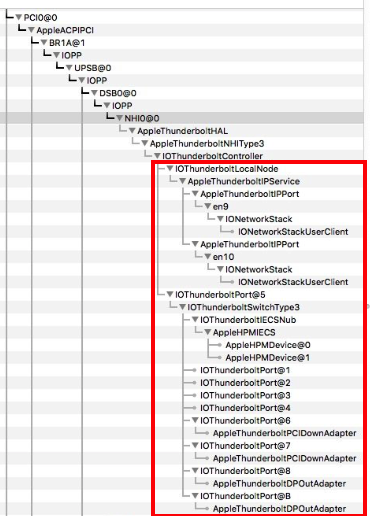Select AppleThunderboltDPOutAdapter under Port@B
The height and width of the screenshot is (516, 370).
click(x=279, y=509)
